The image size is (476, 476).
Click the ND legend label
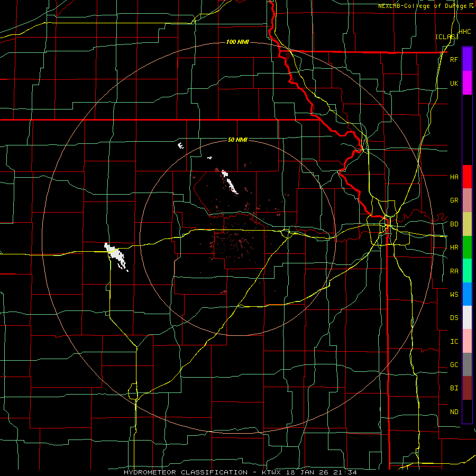tap(454, 412)
